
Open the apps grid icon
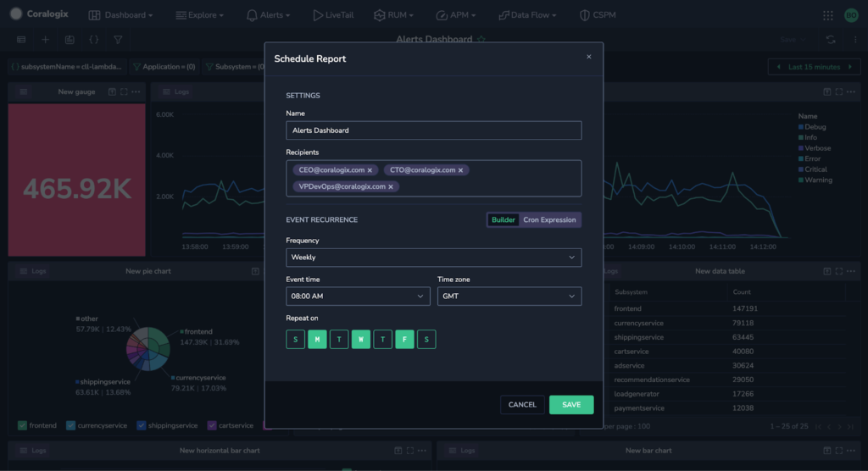(827, 15)
